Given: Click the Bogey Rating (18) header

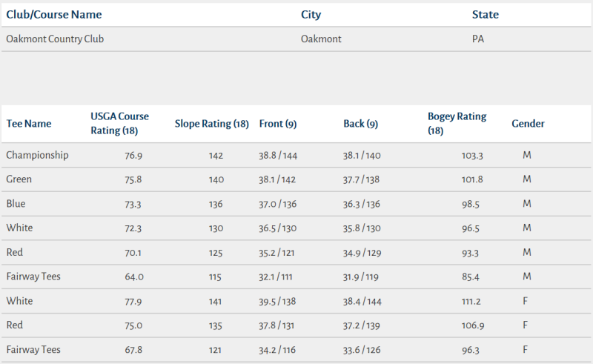Looking at the screenshot, I should [x=457, y=123].
